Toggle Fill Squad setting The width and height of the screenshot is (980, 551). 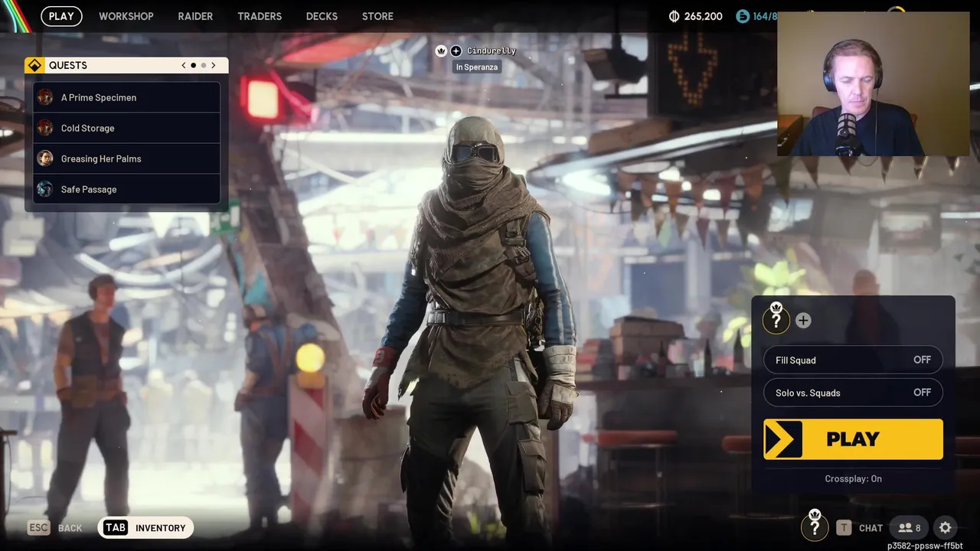click(853, 360)
